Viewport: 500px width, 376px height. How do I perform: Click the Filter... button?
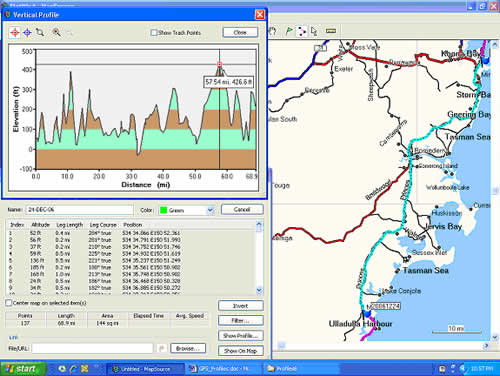(241, 320)
